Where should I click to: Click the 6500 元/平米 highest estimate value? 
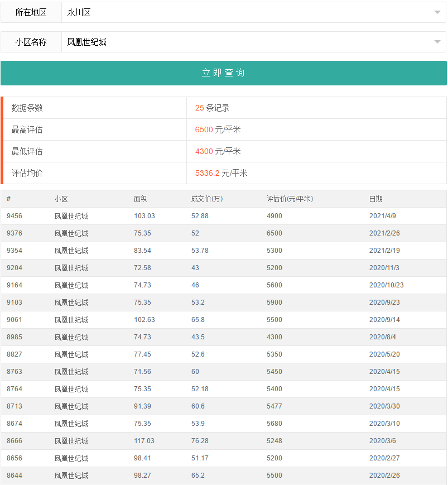[x=218, y=129]
